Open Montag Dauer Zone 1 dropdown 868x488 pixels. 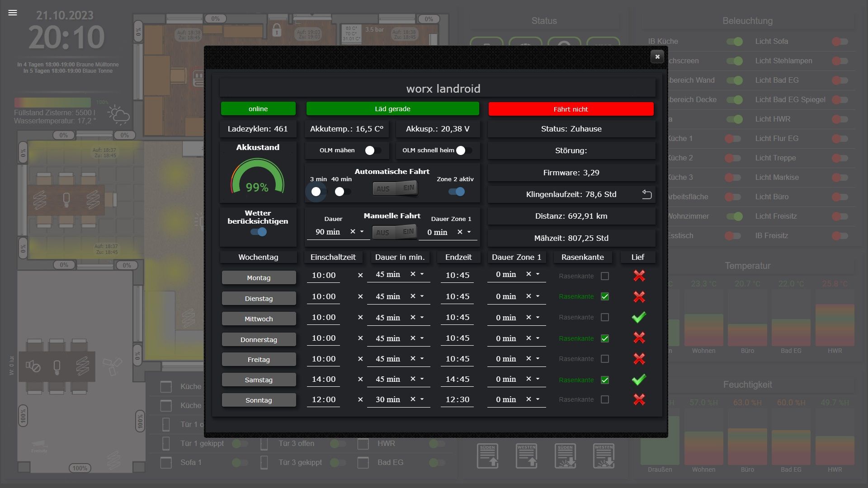pyautogui.click(x=538, y=274)
